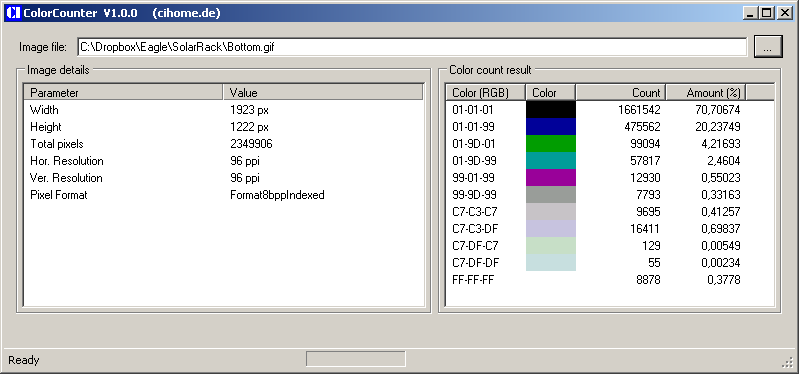The width and height of the screenshot is (799, 374).
Task: Click the amount value '4,21693'
Action: 721,144
